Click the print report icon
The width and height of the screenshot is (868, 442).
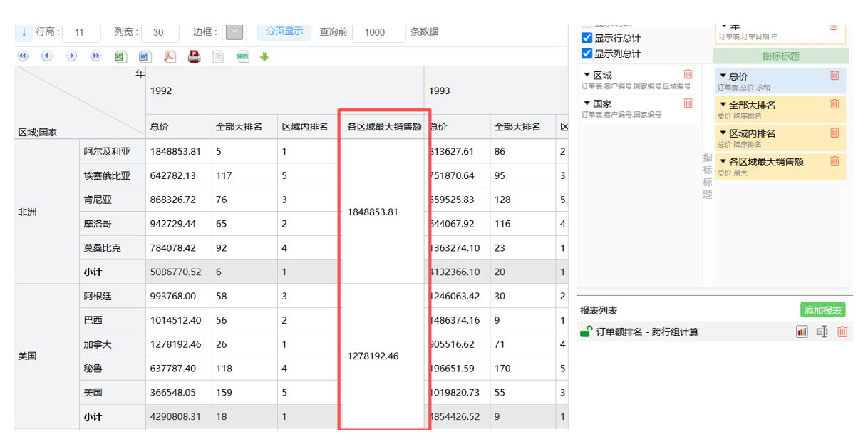click(194, 56)
